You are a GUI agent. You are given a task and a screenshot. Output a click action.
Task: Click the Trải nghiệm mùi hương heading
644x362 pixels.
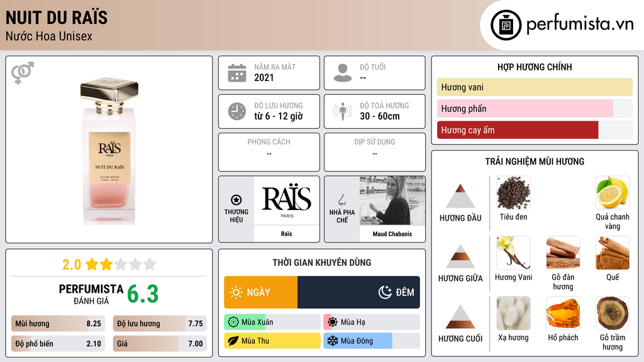(535, 162)
